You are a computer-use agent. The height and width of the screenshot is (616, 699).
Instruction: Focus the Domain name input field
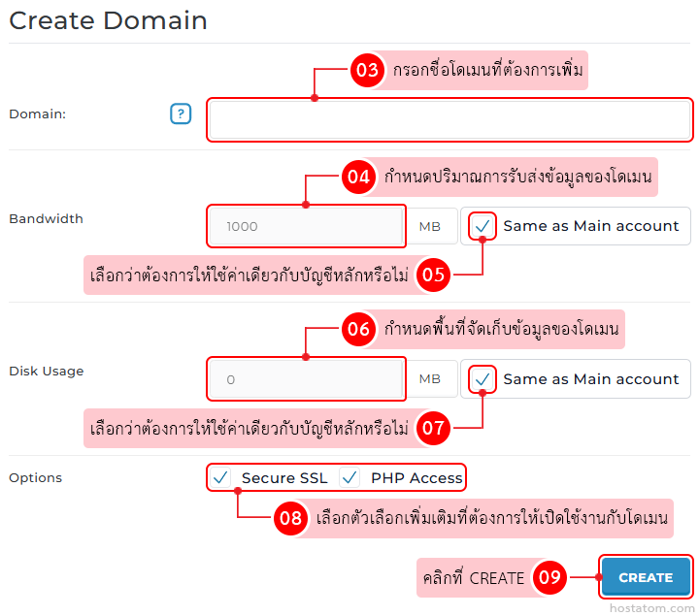449,120
